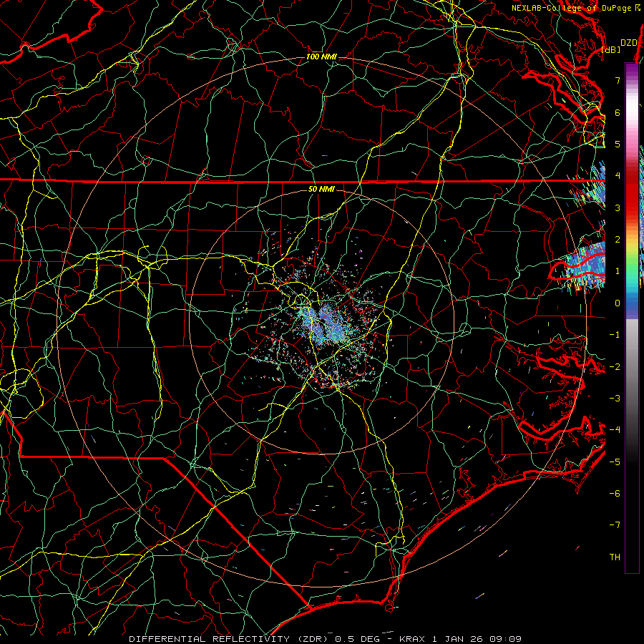The height and width of the screenshot is (644, 644).
Task: Click the color scale value 0
Action: pos(618,303)
